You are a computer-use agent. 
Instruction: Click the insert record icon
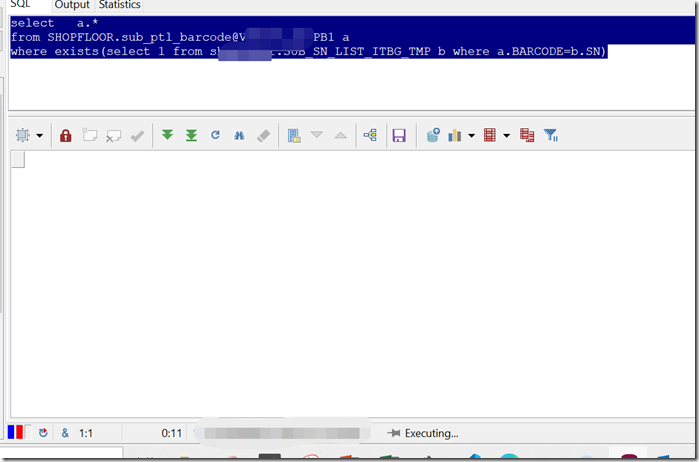point(90,135)
